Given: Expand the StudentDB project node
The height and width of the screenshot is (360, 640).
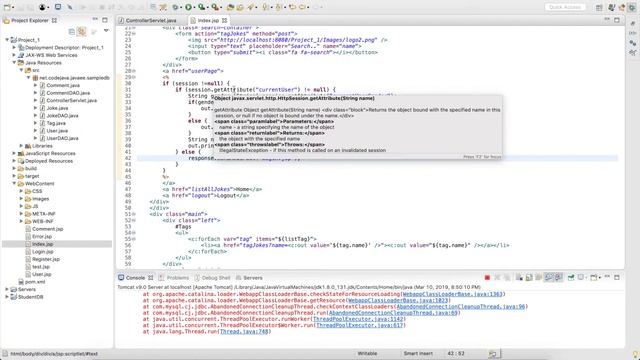Looking at the screenshot, I should (7, 297).
